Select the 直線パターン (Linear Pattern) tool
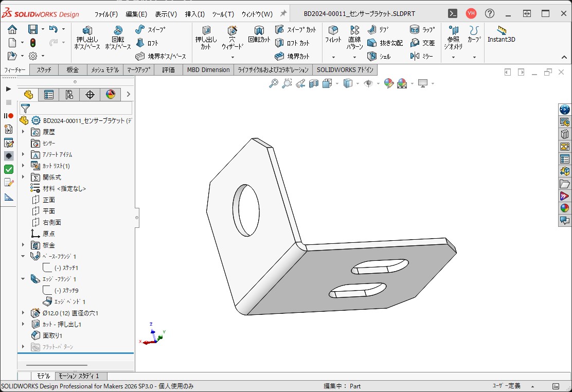This screenshot has width=572, height=392. (x=354, y=37)
